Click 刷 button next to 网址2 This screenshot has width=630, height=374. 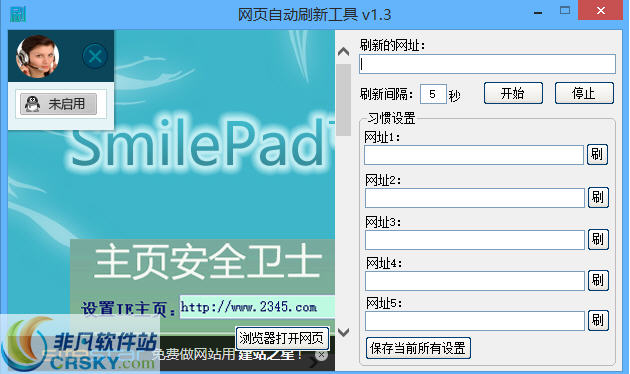pyautogui.click(x=598, y=197)
